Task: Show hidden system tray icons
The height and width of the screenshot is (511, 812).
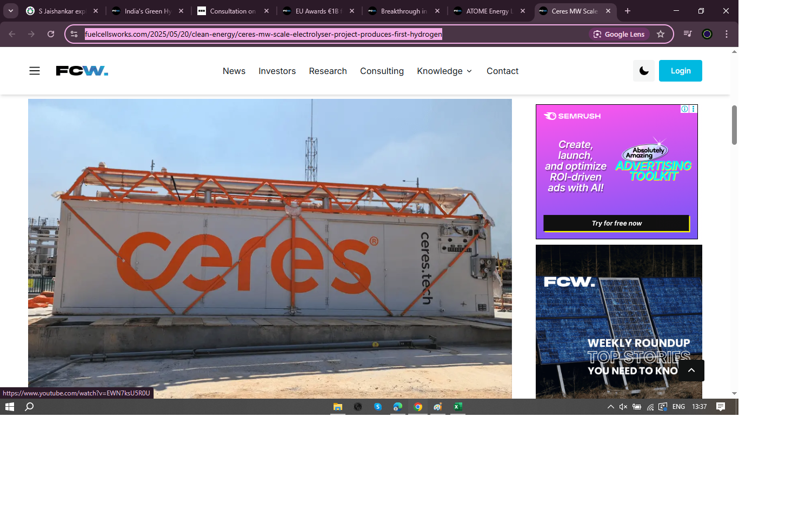Action: pos(610,407)
